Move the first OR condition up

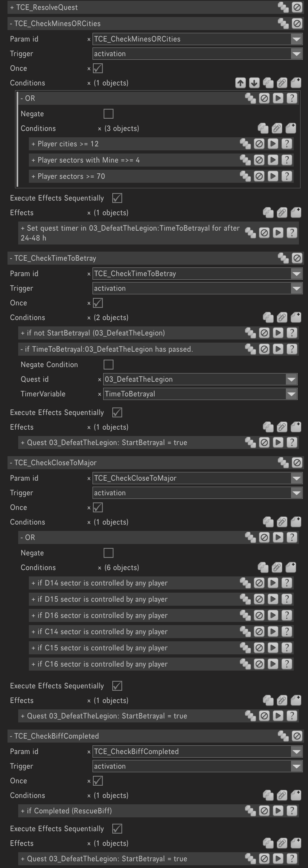[240, 83]
